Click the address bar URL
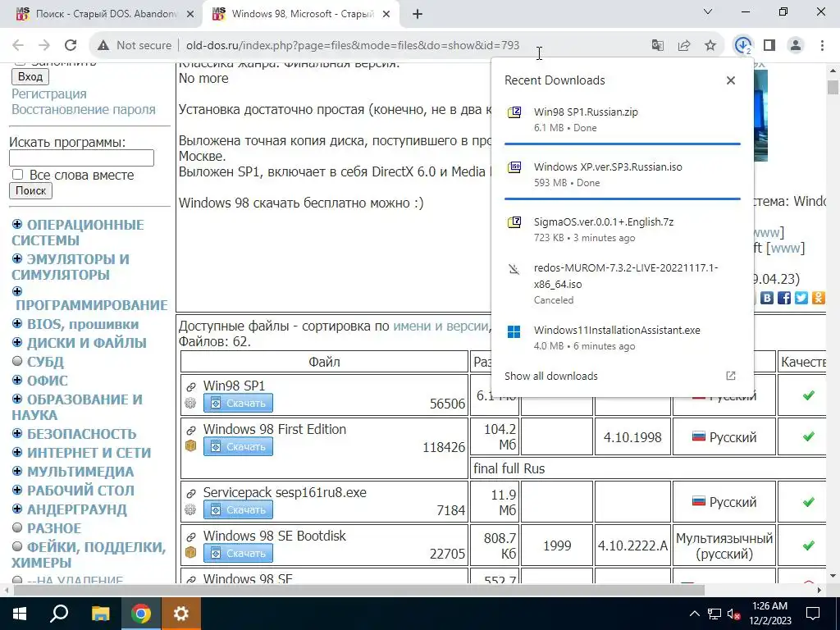 point(353,46)
